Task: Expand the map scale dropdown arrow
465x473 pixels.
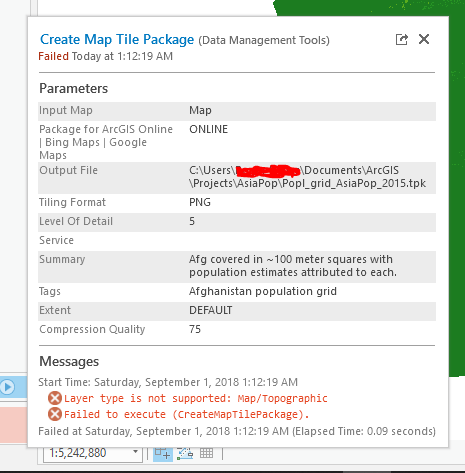Action: [x=135, y=452]
